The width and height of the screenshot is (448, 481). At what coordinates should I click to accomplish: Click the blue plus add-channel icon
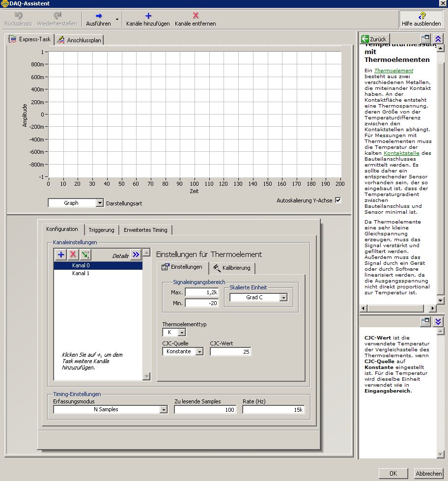[x=61, y=255]
